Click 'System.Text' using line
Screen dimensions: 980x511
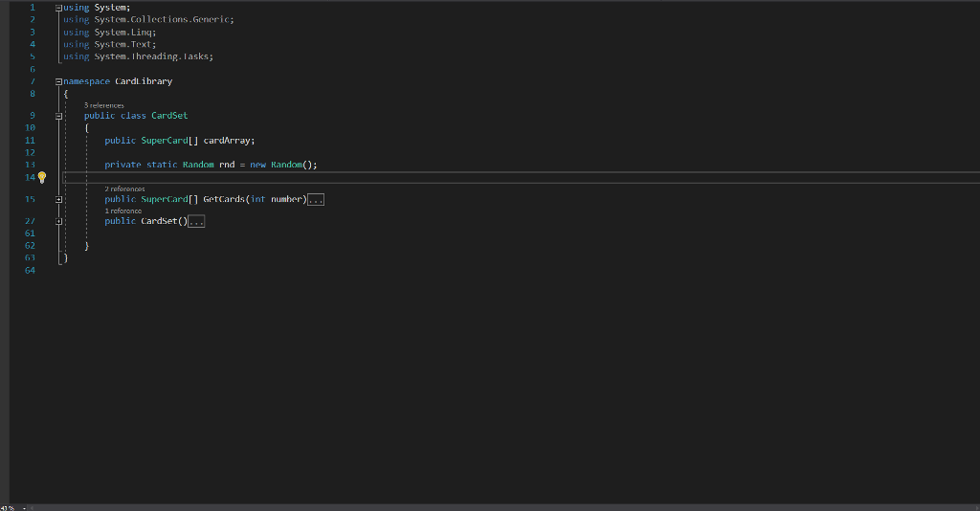123,44
